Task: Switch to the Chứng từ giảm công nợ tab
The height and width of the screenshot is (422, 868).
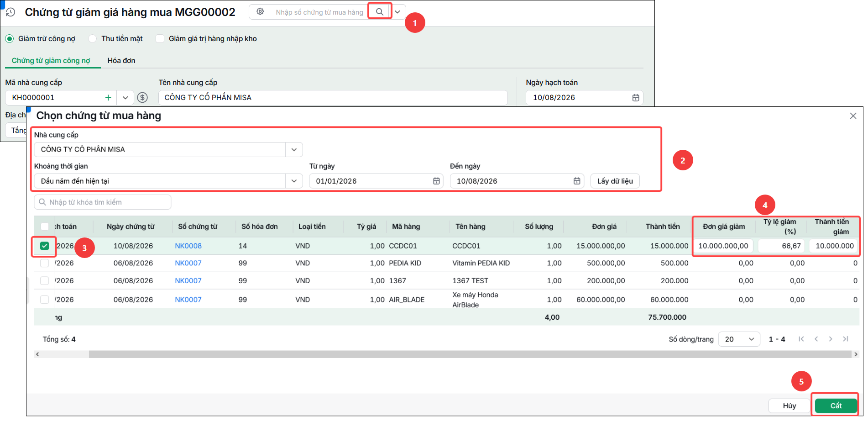Action: [x=51, y=61]
